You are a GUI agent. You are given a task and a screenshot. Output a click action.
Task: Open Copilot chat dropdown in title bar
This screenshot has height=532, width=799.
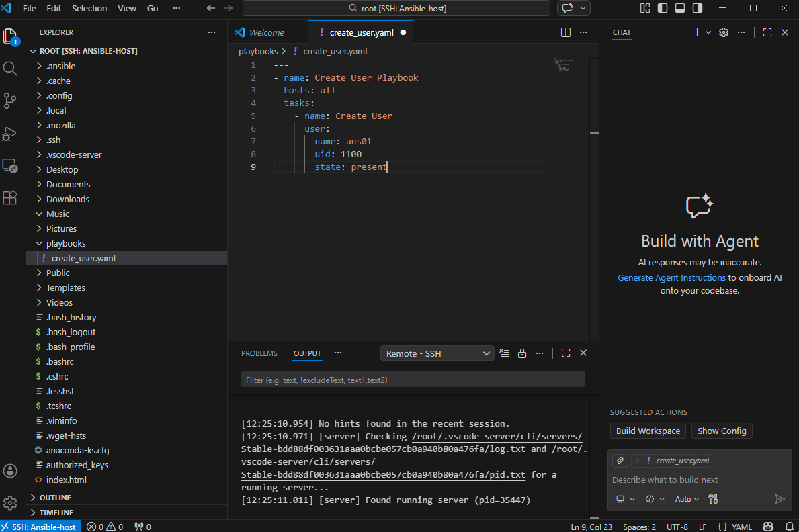point(583,8)
